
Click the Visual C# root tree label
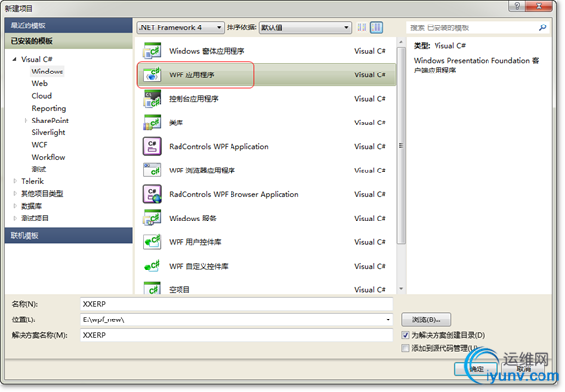pos(36,59)
